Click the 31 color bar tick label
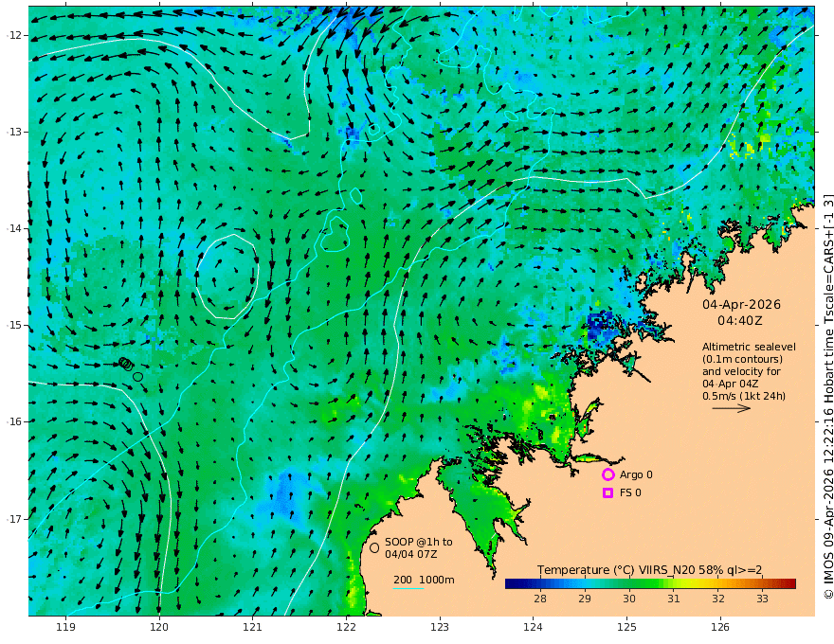The image size is (834, 644). [x=674, y=599]
